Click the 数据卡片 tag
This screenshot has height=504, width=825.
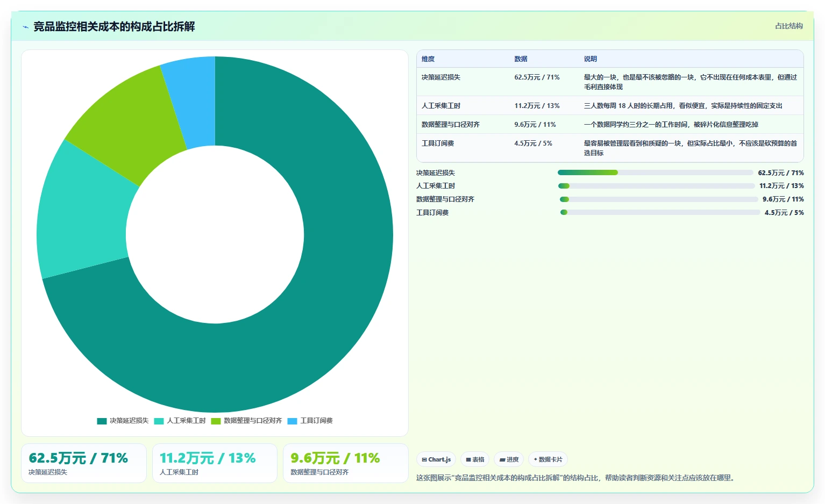tap(547, 459)
